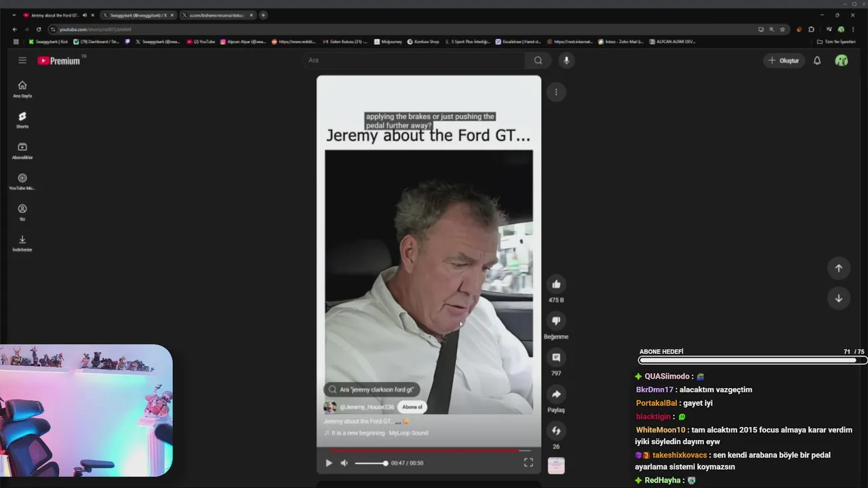Open the Gelen Kutusu Gmail bookmark
The image size is (868, 488).
pos(345,41)
